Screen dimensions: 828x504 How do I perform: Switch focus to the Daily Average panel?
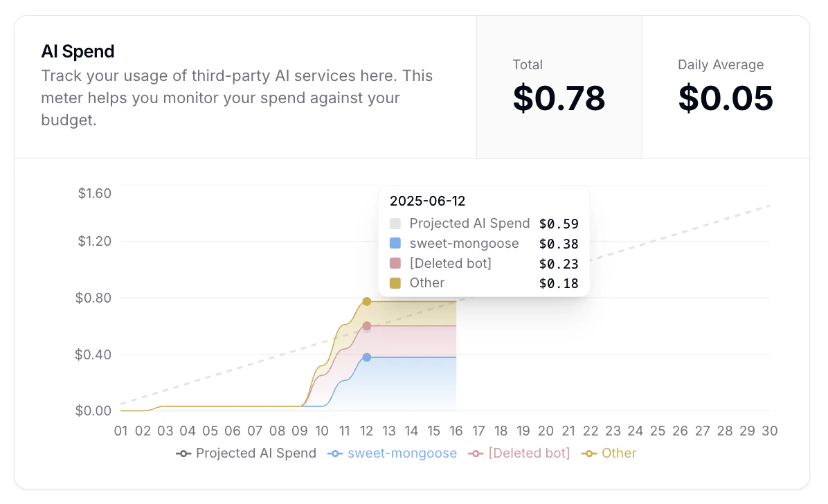point(725,87)
